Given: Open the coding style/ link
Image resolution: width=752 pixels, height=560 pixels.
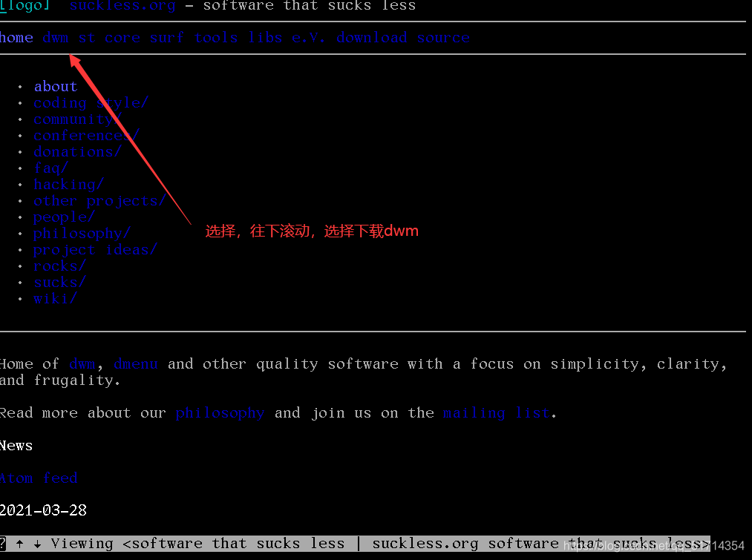Looking at the screenshot, I should coord(91,102).
